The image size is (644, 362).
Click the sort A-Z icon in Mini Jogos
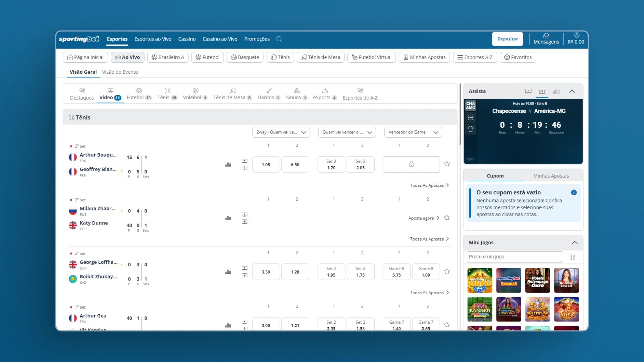click(x=573, y=257)
